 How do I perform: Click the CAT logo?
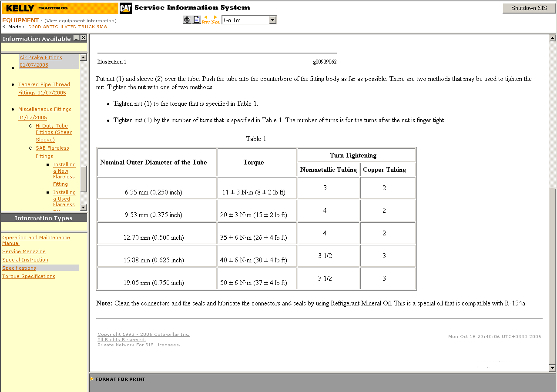[125, 8]
